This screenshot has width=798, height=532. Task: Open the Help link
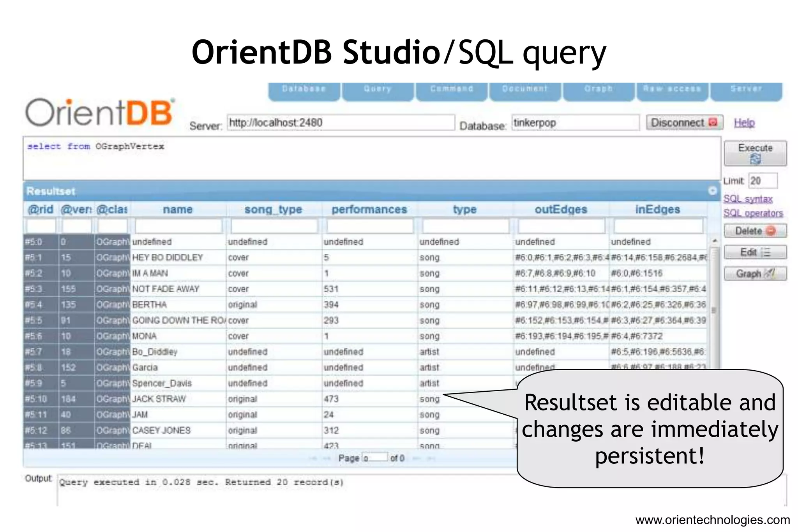click(744, 123)
